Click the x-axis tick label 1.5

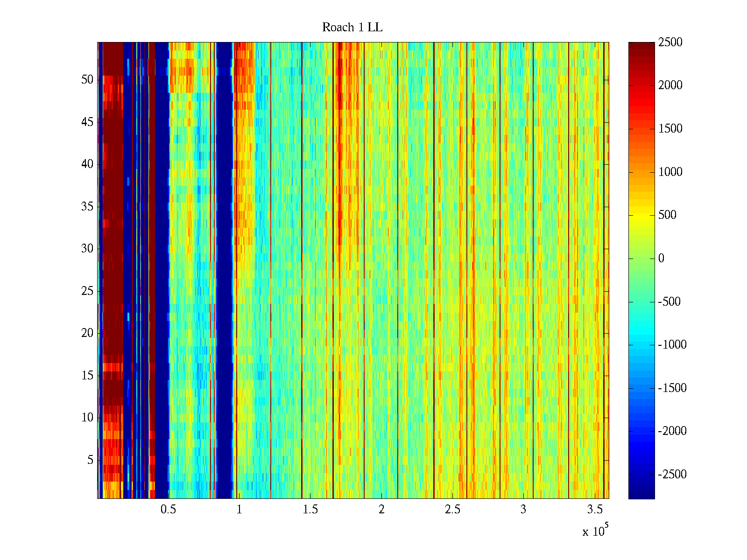(x=310, y=510)
